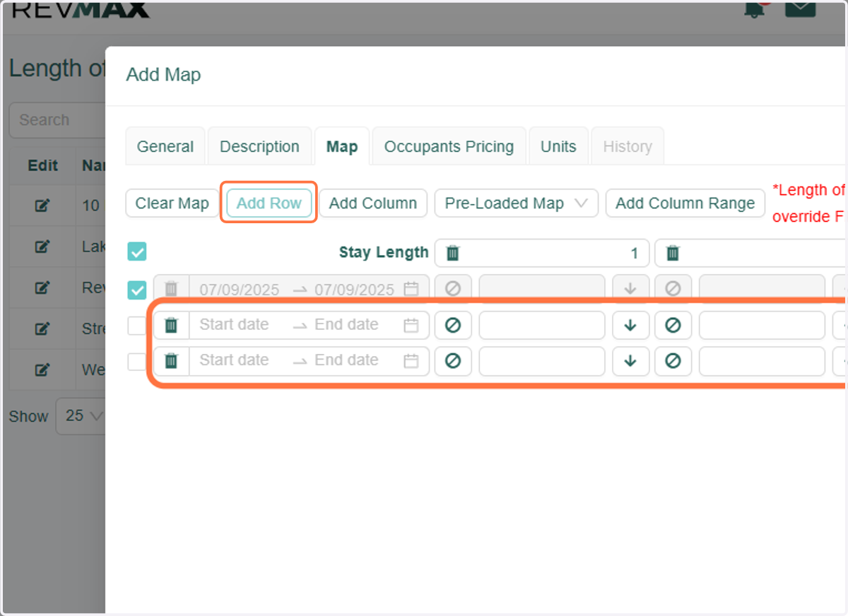Open the Pre-Loaded Map dropdown
This screenshot has width=848, height=616.
pyautogui.click(x=517, y=203)
